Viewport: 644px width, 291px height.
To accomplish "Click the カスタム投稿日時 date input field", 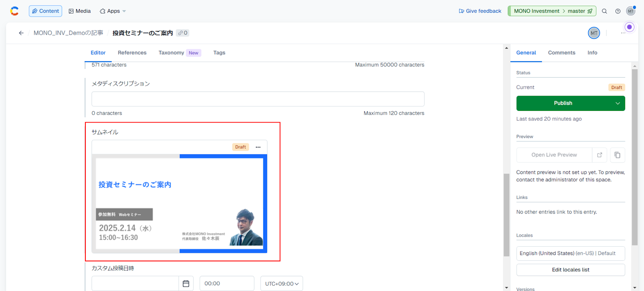I will click(135, 284).
